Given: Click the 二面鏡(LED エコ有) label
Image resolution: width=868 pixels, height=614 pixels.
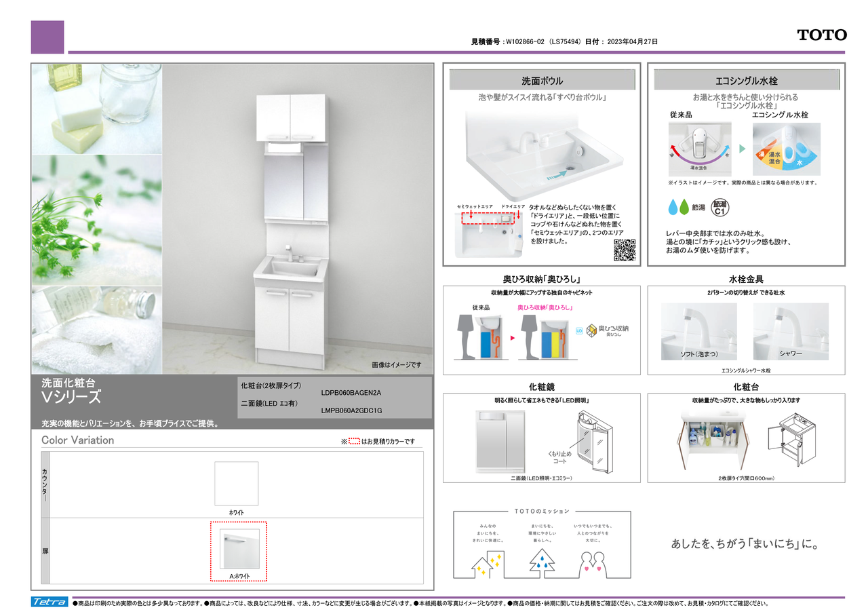Looking at the screenshot, I should click(269, 402).
